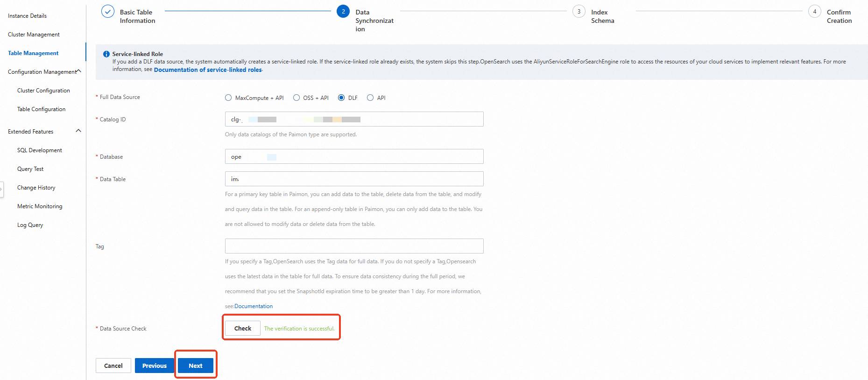Go to Table Management
The height and width of the screenshot is (380, 868).
click(33, 53)
